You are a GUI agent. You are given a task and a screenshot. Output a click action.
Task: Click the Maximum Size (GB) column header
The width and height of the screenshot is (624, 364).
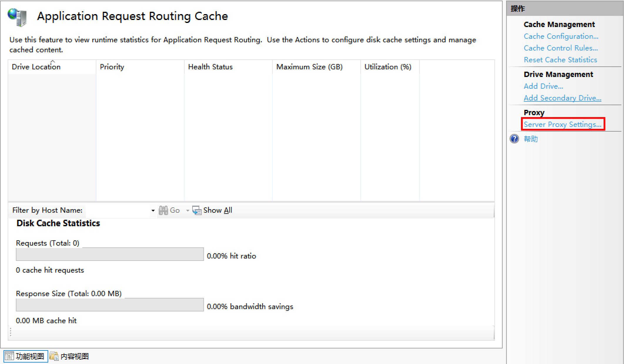tap(309, 67)
